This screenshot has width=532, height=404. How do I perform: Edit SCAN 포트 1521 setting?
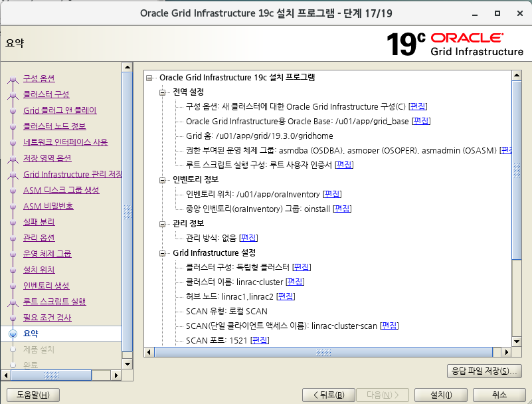click(260, 340)
